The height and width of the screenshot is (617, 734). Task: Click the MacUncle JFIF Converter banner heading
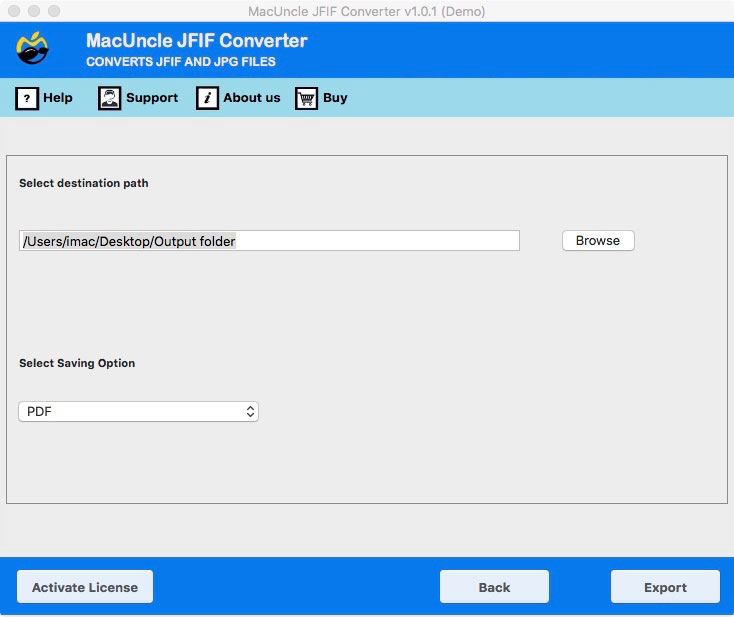[197, 41]
